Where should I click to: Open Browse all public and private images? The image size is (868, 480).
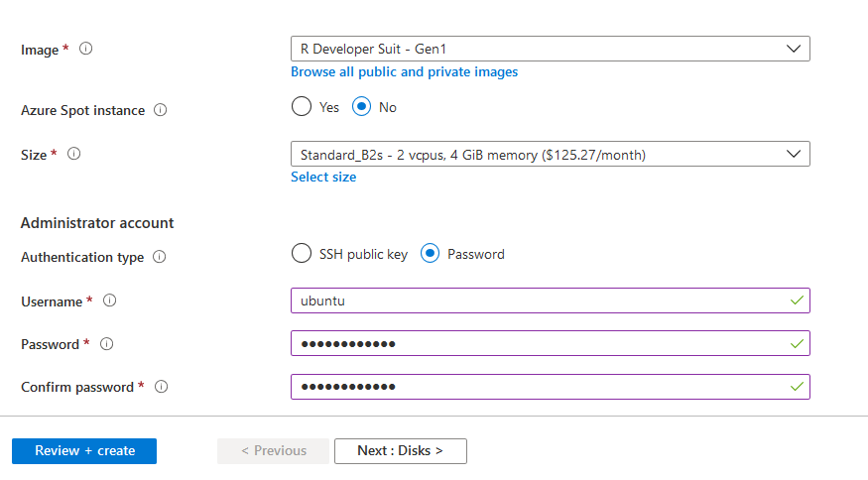(404, 72)
